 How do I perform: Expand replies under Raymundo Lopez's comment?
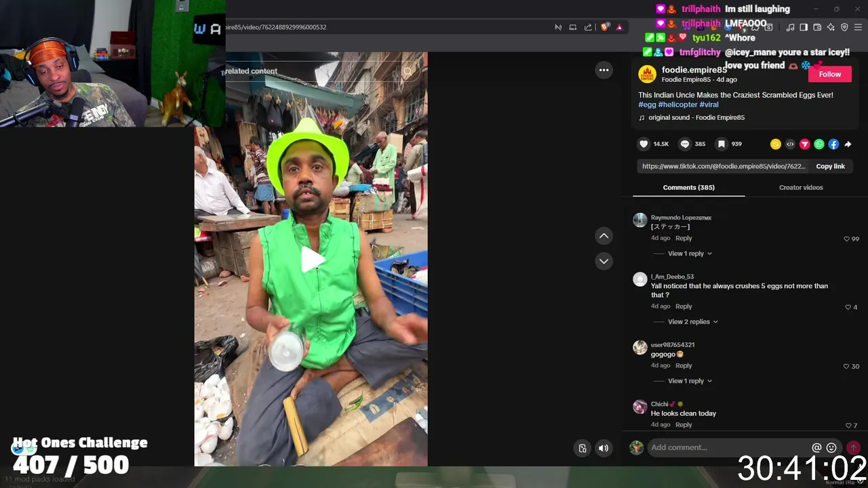pos(690,253)
